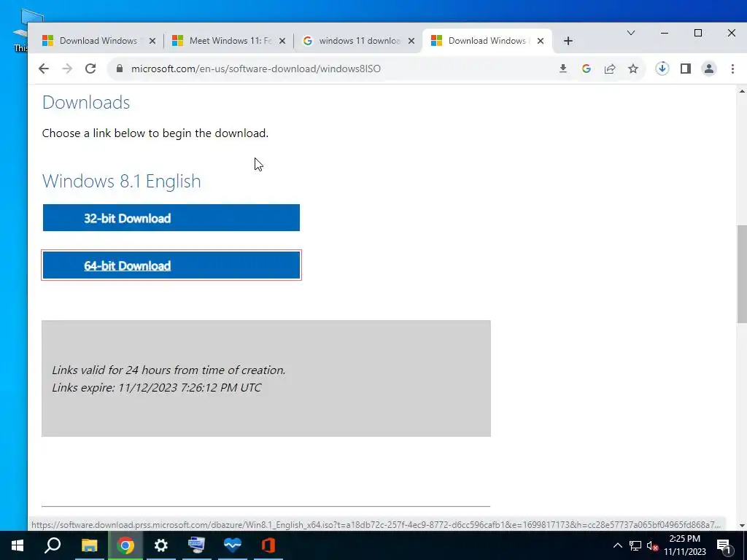Viewport: 747px width, 560px height.
Task: Open the notification center icon
Action: (724, 546)
